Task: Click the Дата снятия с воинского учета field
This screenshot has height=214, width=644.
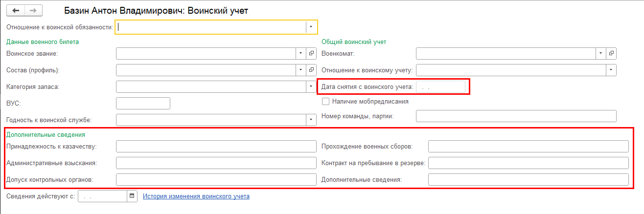Action: pos(440,87)
